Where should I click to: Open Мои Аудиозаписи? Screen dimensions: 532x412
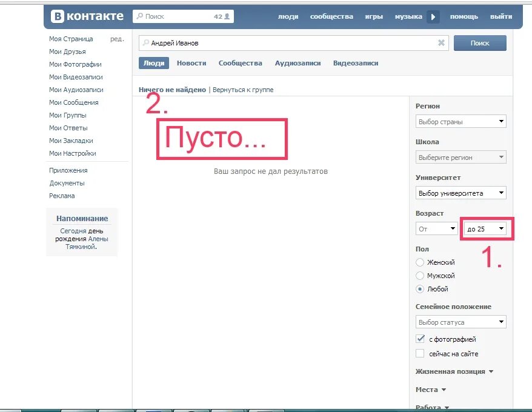pos(76,90)
